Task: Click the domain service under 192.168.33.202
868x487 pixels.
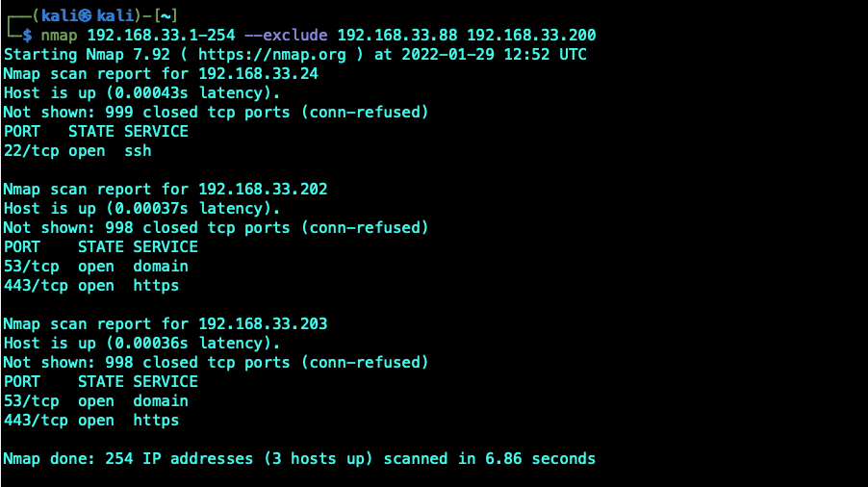Action: point(161,267)
